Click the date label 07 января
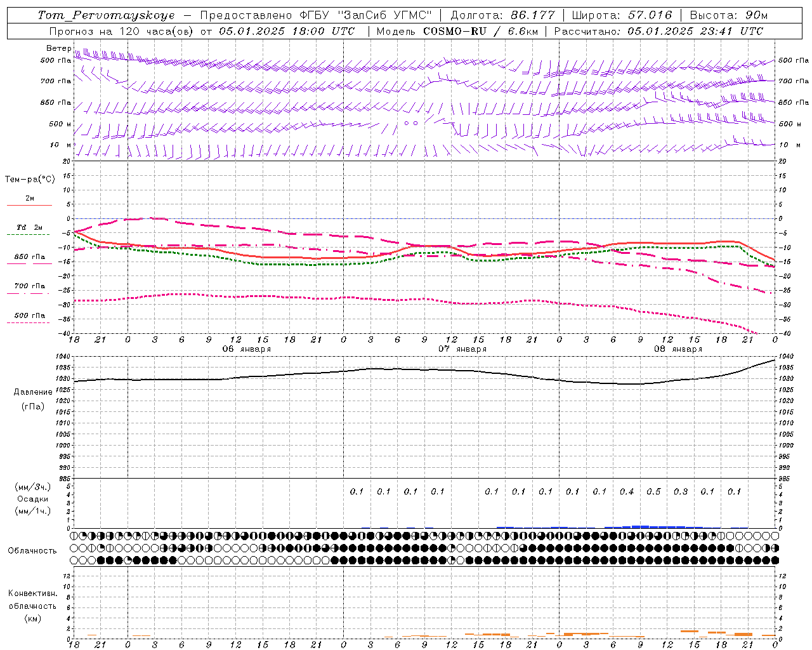The height and width of the screenshot is (650, 812). click(462, 349)
